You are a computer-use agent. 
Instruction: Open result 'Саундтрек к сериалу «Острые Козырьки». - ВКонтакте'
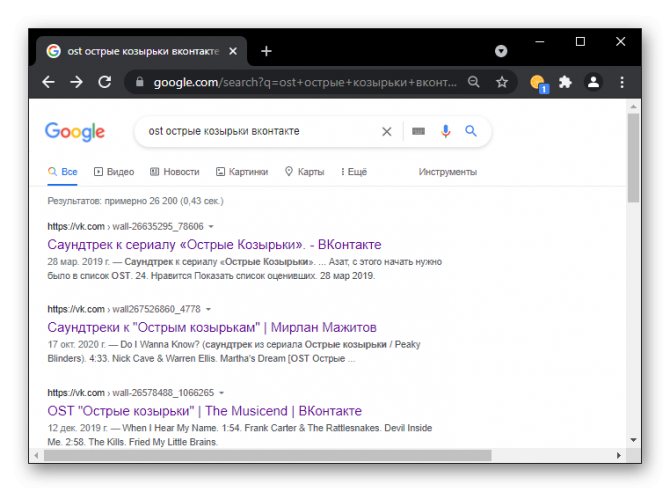coord(214,245)
